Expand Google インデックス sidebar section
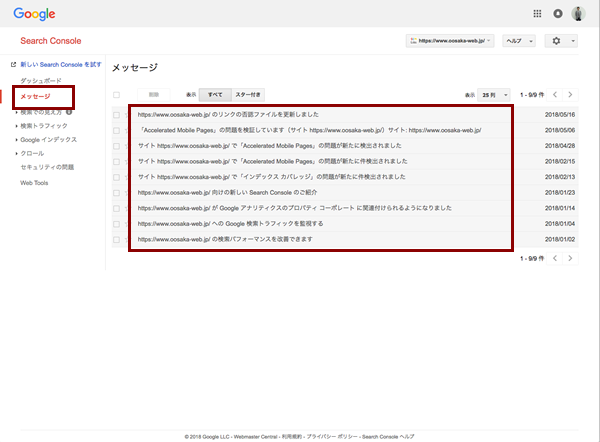This screenshot has height=442, width=600. (x=49, y=140)
